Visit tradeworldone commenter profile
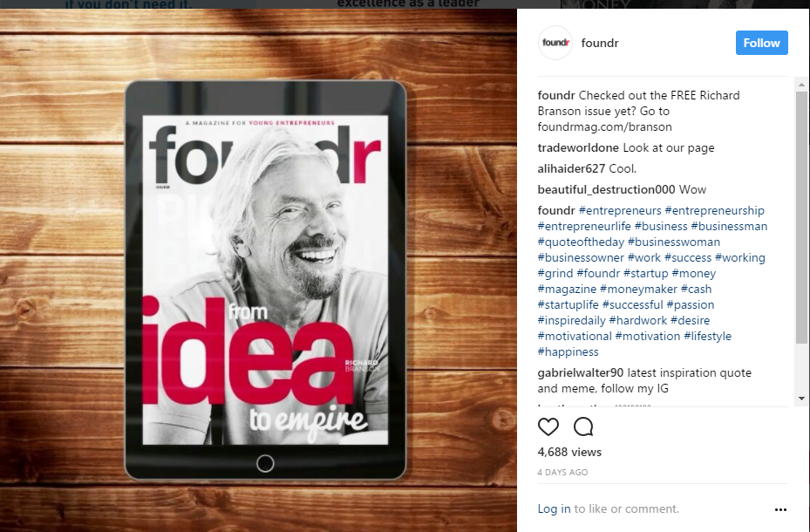The width and height of the screenshot is (810, 532). 578,147
